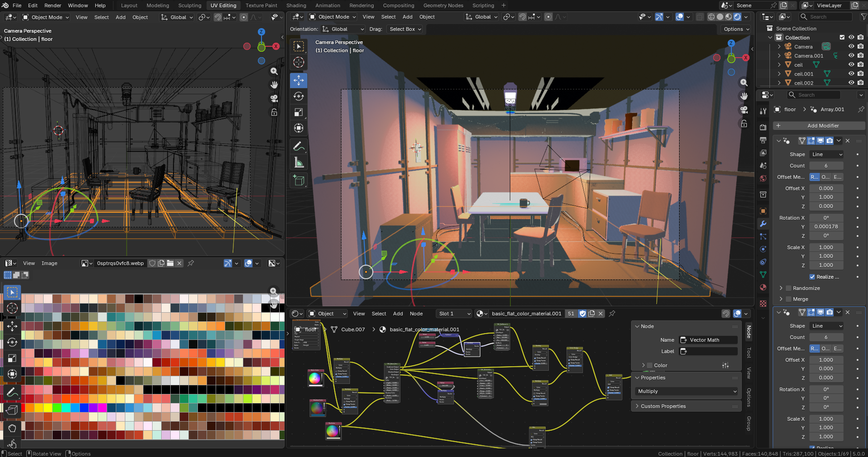Open the Output properties tab
Screen dimensions: 868x457
point(763,140)
